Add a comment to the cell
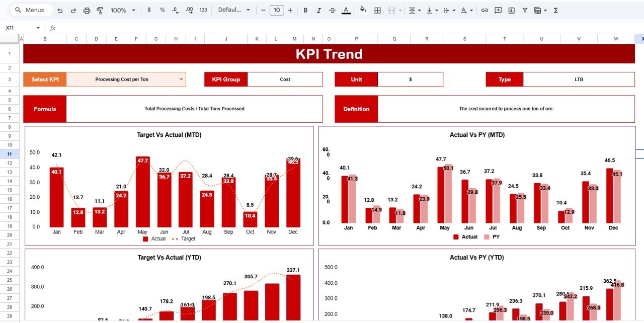The width and height of the screenshot is (644, 323). tap(498, 10)
